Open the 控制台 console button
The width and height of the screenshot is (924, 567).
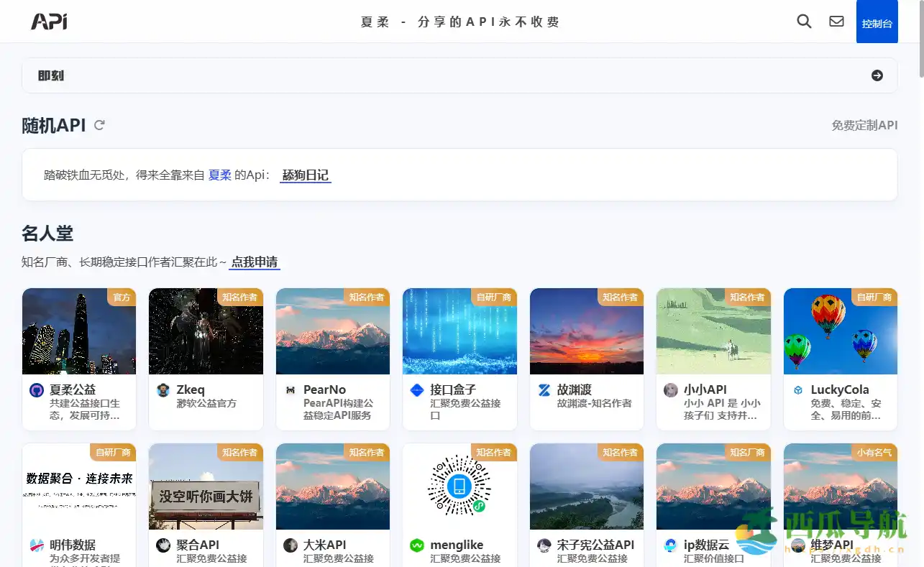point(877,22)
